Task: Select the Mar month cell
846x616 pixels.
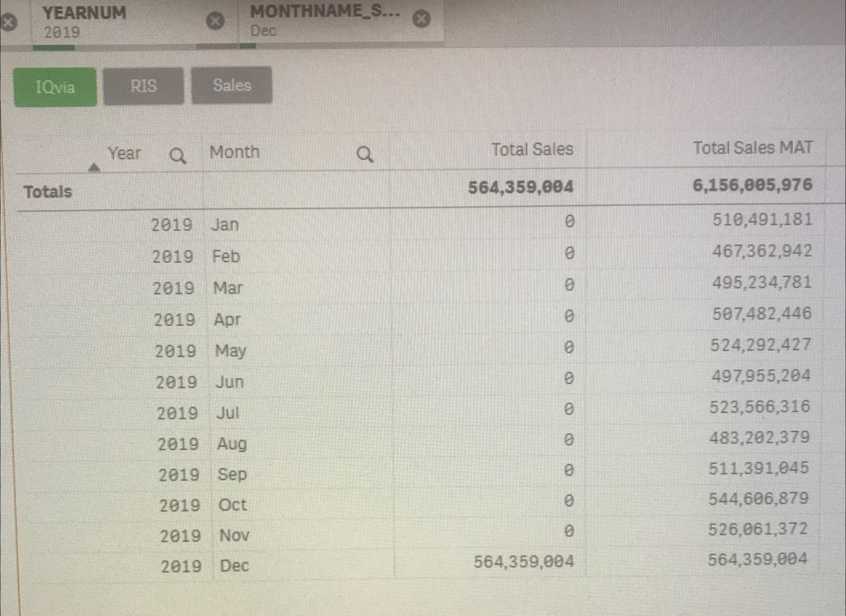Action: click(x=227, y=288)
